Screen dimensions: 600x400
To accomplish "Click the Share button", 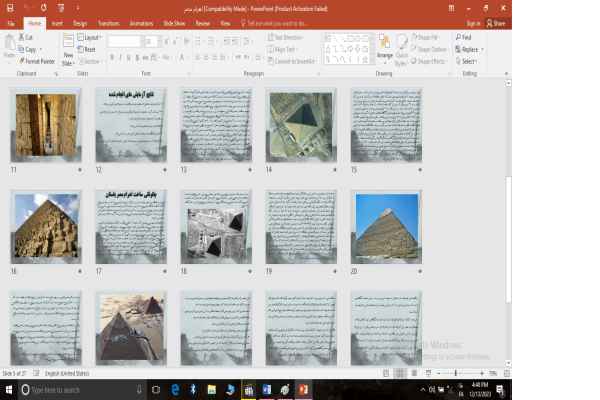I will pyautogui.click(x=495, y=22).
